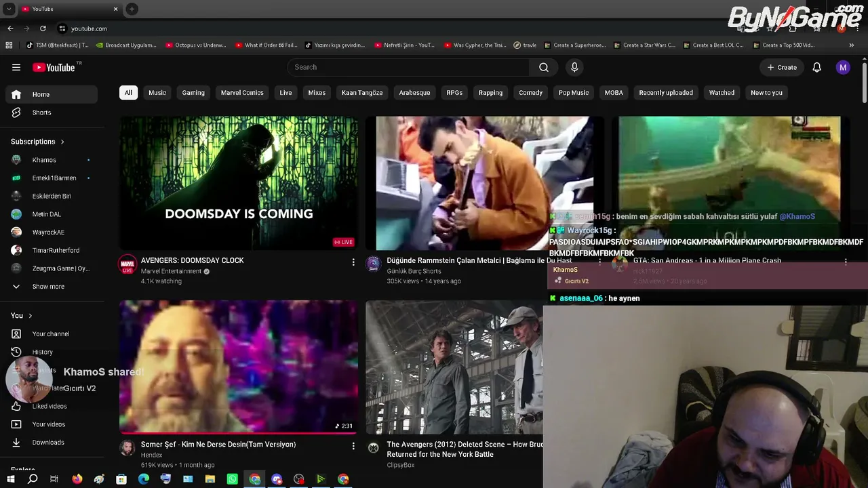Reload the page
The image size is (868, 488).
pyautogui.click(x=43, y=28)
